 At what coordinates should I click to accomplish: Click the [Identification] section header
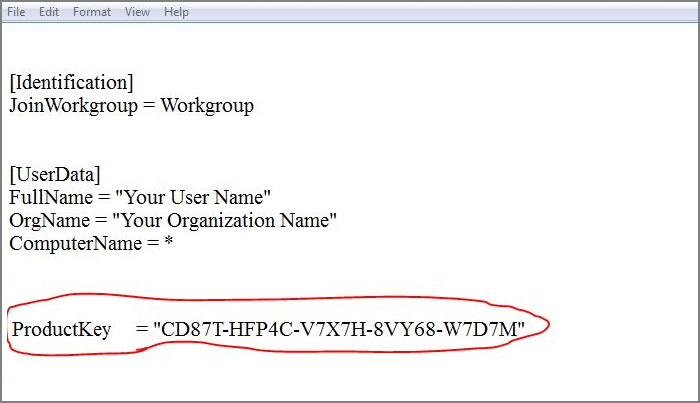tap(71, 82)
